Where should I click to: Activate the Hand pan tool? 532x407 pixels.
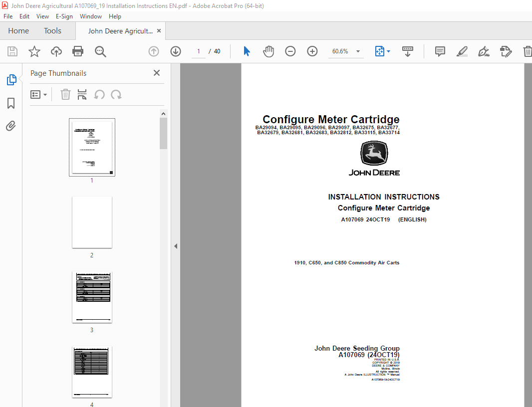tap(268, 51)
